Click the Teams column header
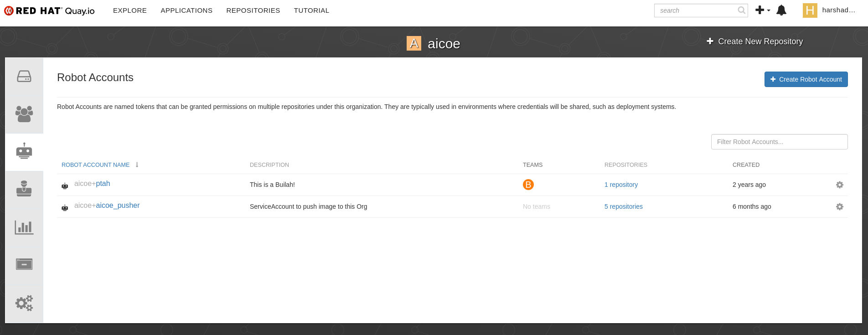The height and width of the screenshot is (335, 868). pyautogui.click(x=532, y=165)
